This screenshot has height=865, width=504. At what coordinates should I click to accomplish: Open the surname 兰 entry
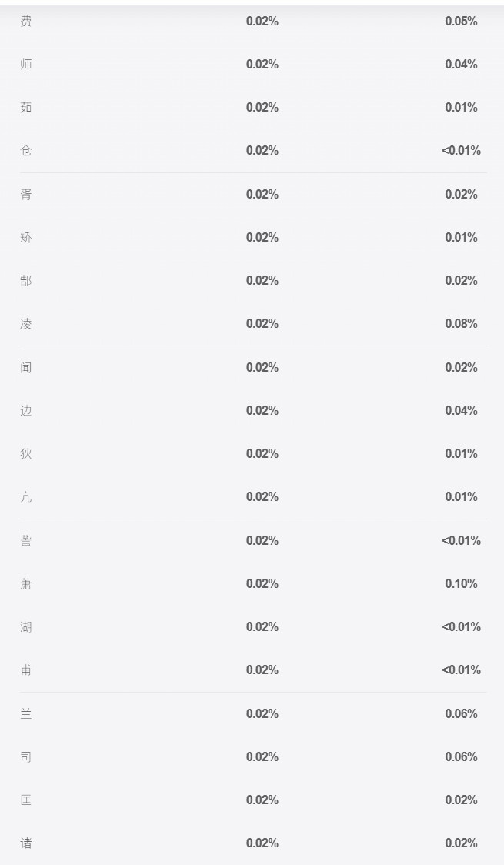click(26, 714)
